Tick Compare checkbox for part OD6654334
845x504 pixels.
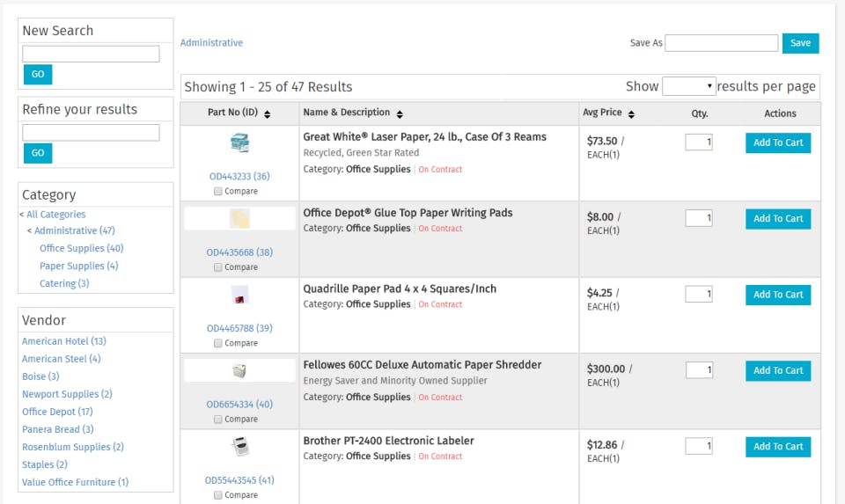click(x=217, y=420)
